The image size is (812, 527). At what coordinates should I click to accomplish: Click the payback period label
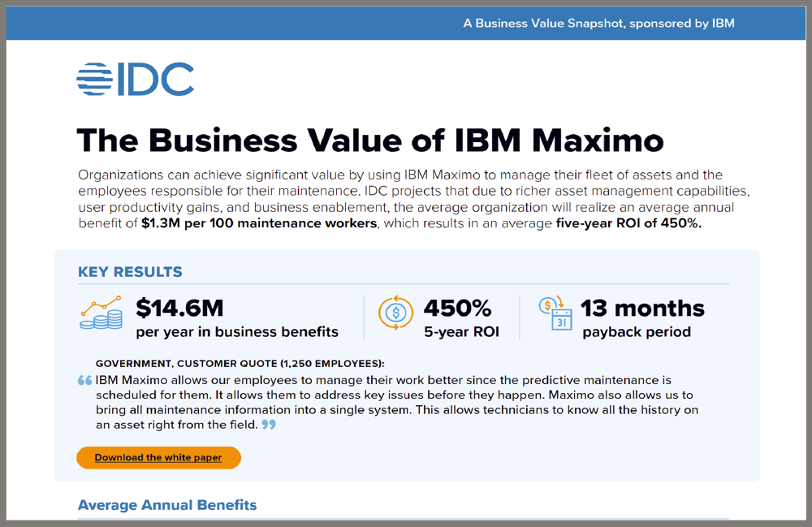point(637,332)
